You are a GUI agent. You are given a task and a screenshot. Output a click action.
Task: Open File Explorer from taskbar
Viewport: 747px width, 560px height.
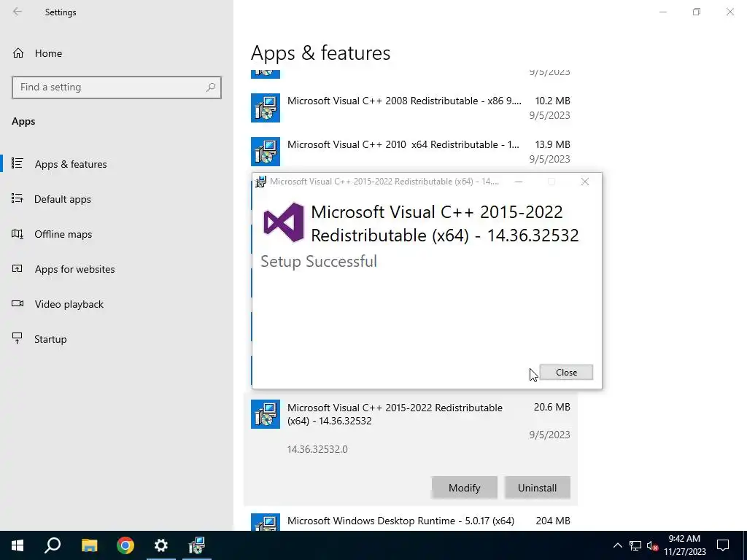pos(89,545)
